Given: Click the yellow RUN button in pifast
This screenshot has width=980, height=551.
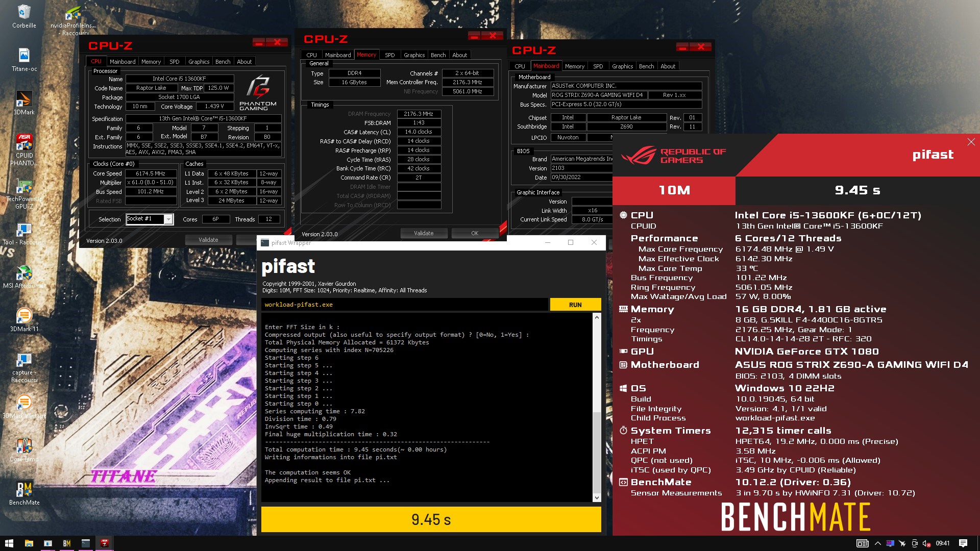Looking at the screenshot, I should pyautogui.click(x=575, y=305).
